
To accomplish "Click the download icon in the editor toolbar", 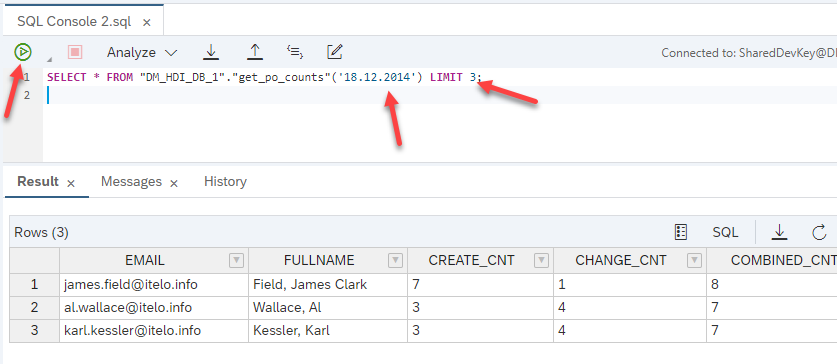I will click(211, 52).
